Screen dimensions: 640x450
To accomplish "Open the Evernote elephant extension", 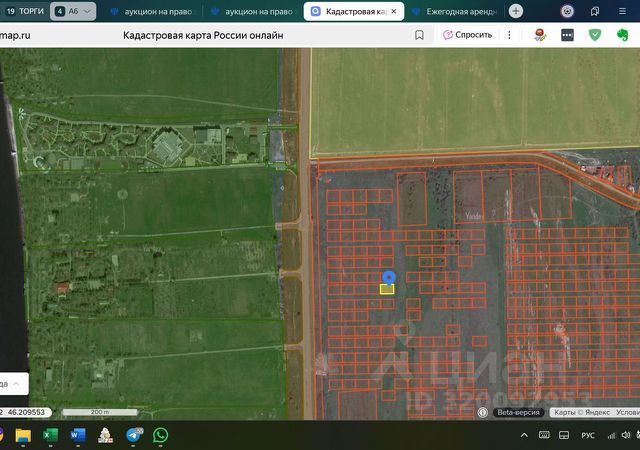I will point(622,35).
